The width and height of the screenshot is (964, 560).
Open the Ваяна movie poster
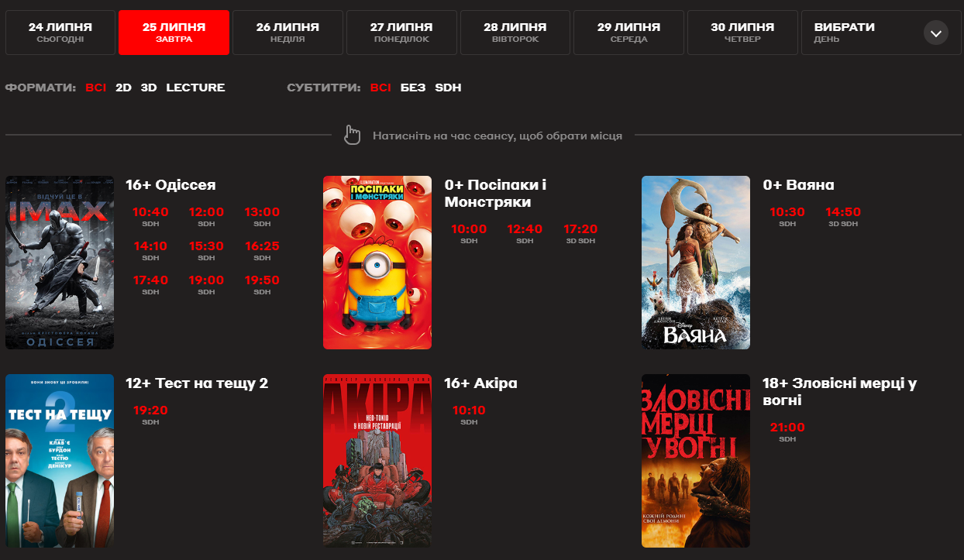696,263
